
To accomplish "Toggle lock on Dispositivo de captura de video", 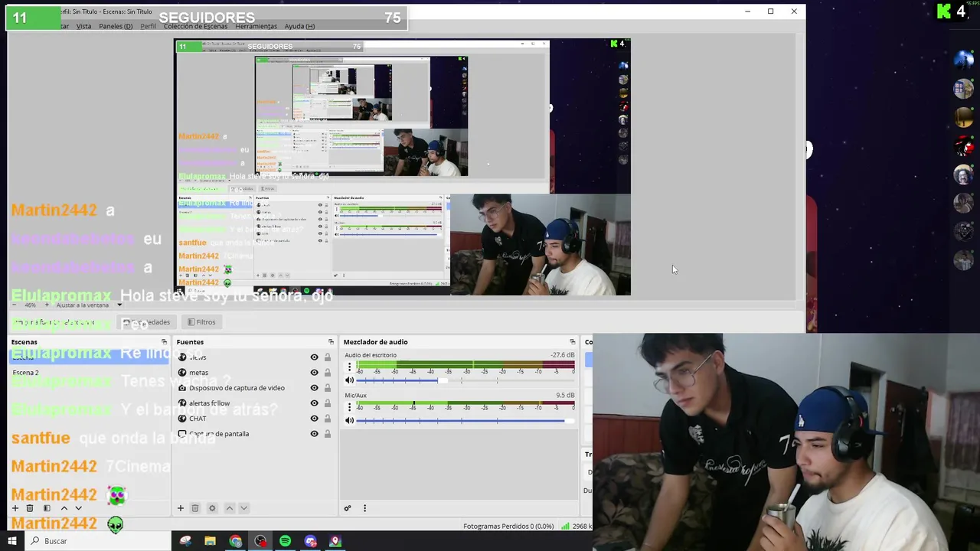I will (328, 388).
